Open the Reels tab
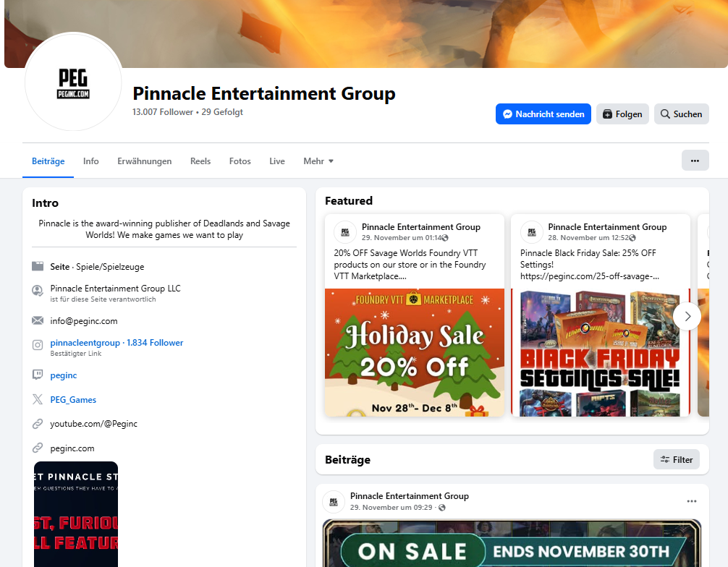The height and width of the screenshot is (567, 728). coord(200,161)
